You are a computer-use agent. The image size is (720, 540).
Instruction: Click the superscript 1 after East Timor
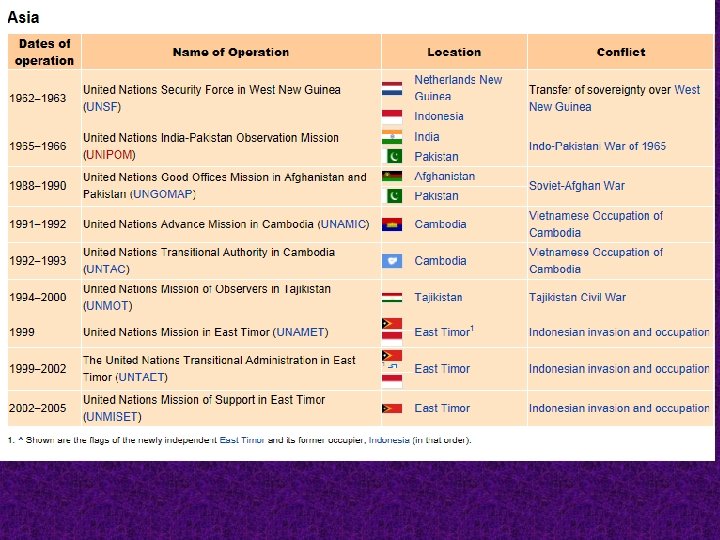click(x=472, y=329)
